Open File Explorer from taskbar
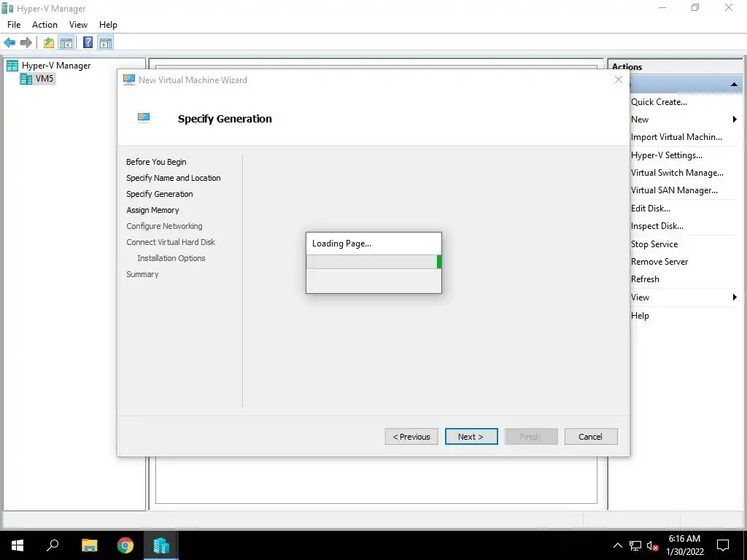Viewport: 747px width, 560px height. [89, 545]
